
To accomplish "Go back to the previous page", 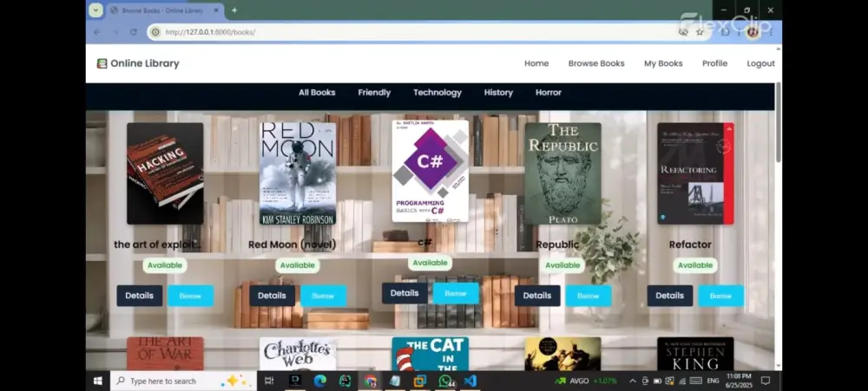I will (x=97, y=32).
